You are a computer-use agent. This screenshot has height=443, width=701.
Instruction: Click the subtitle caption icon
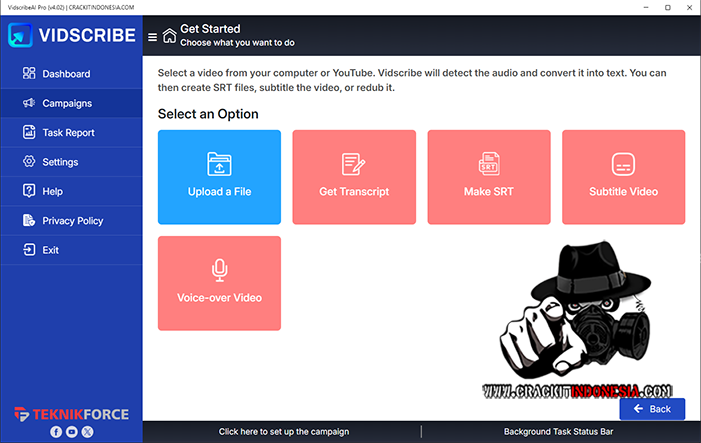(623, 164)
